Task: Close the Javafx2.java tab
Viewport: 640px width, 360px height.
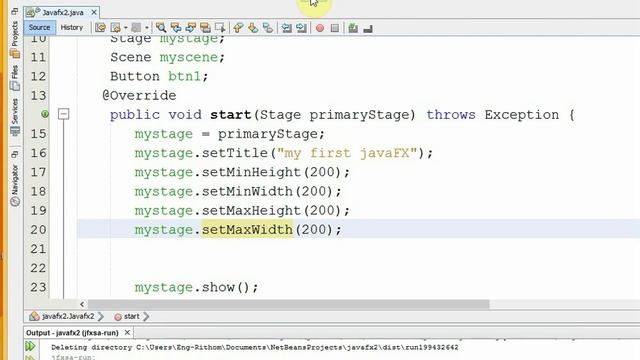Action: (94, 13)
